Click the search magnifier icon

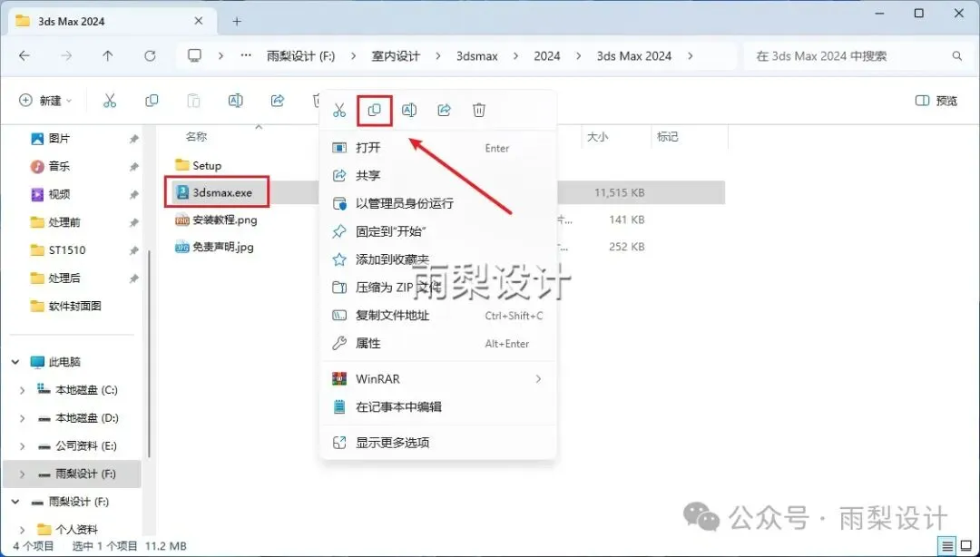coord(957,55)
